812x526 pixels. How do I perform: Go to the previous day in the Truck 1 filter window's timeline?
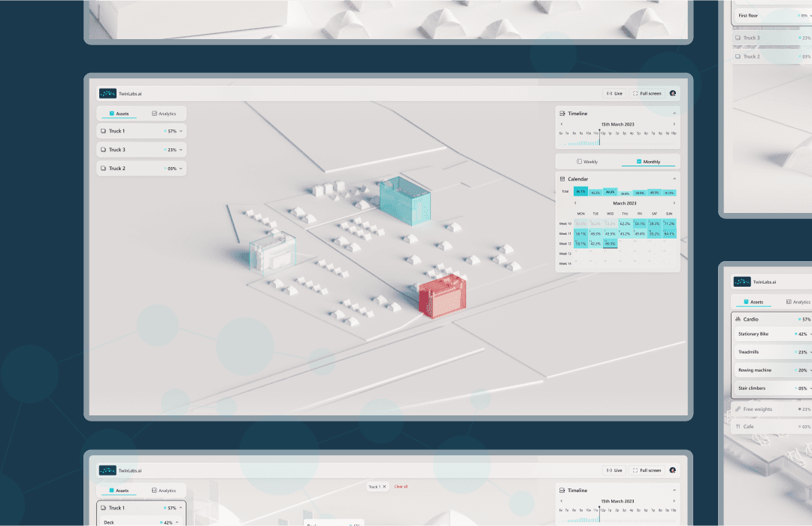(x=562, y=501)
